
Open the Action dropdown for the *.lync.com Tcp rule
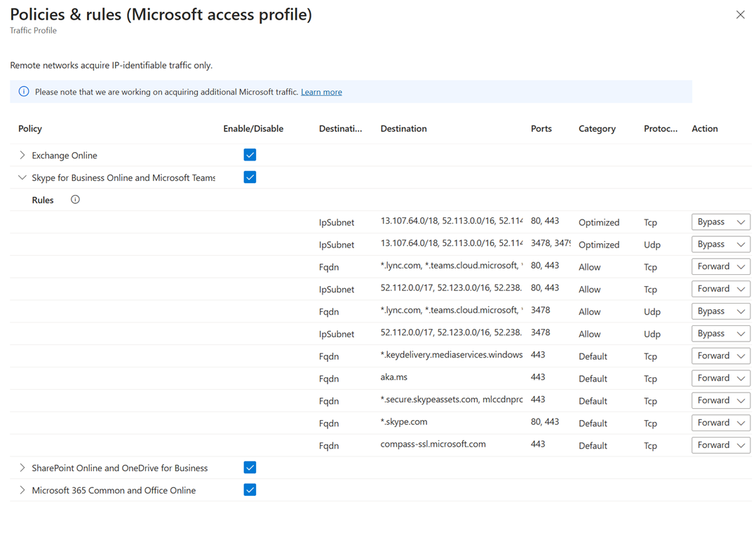click(x=720, y=266)
